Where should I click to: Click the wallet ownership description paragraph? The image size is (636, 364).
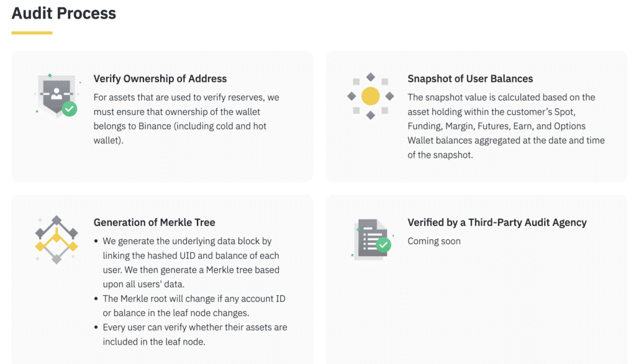tap(186, 119)
